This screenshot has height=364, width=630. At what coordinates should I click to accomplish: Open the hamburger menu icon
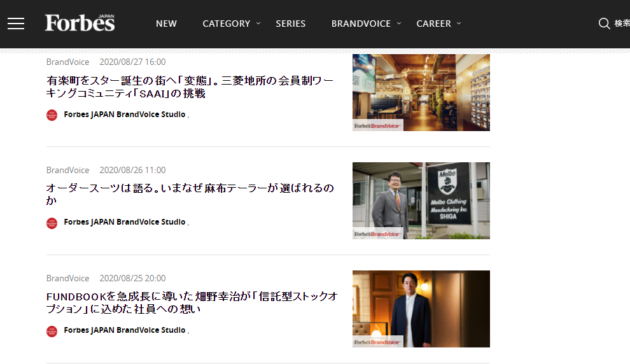click(x=16, y=24)
